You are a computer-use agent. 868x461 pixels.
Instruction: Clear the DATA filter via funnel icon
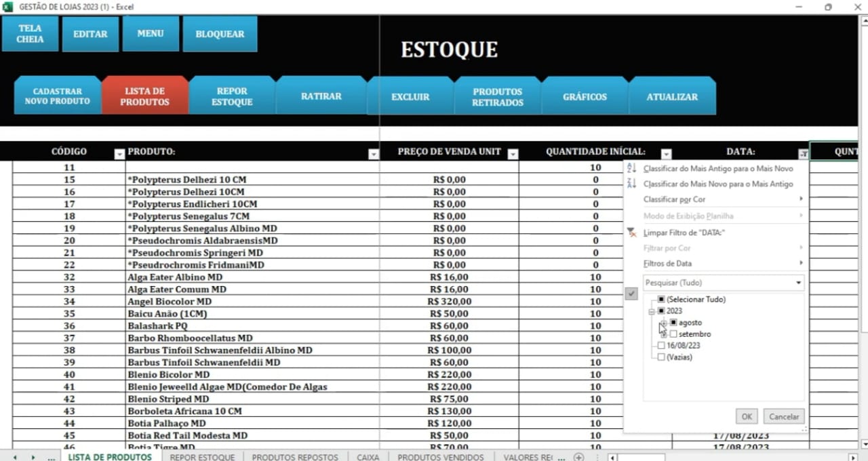point(632,233)
